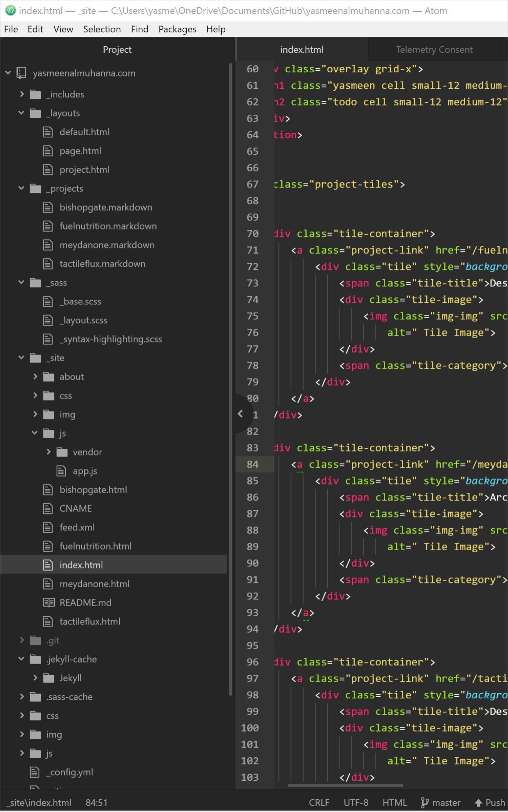Click UTF-8 encoding selector
The height and width of the screenshot is (812, 508).
click(356, 803)
